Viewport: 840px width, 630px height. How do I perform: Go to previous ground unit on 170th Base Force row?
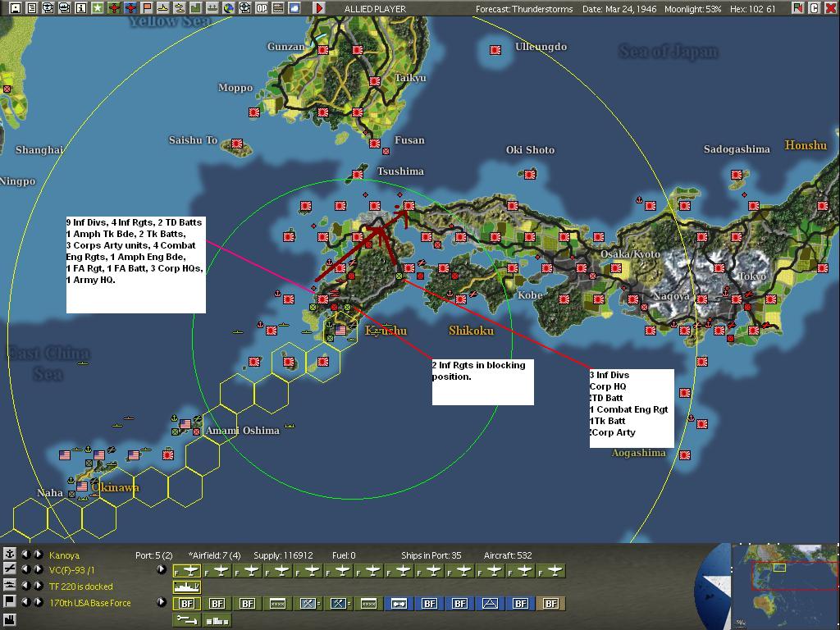pyautogui.click(x=25, y=601)
